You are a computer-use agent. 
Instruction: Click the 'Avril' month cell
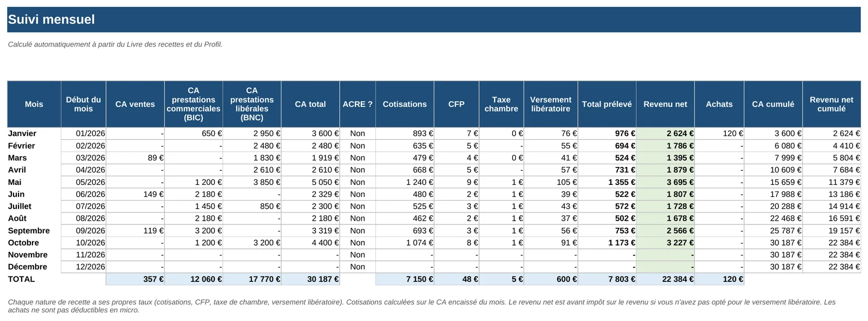click(x=34, y=170)
